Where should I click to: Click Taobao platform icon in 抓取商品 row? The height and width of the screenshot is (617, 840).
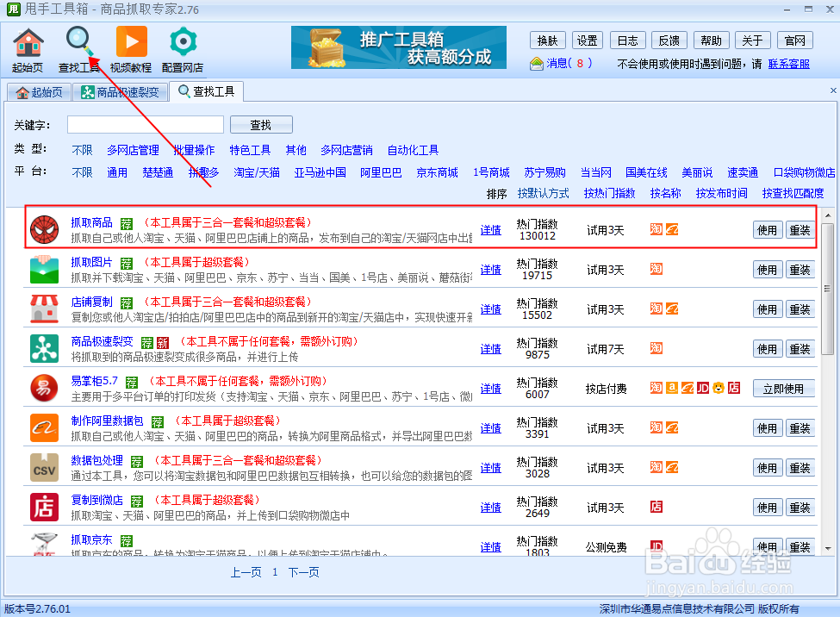pyautogui.click(x=656, y=229)
